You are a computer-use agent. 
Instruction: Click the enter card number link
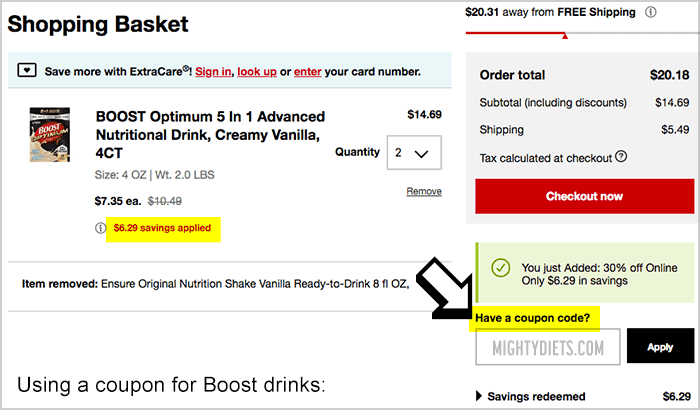coord(308,71)
